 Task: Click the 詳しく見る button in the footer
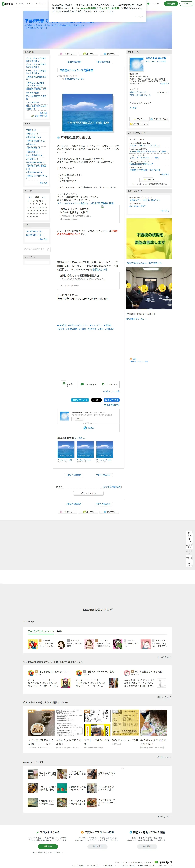(97, 846)
